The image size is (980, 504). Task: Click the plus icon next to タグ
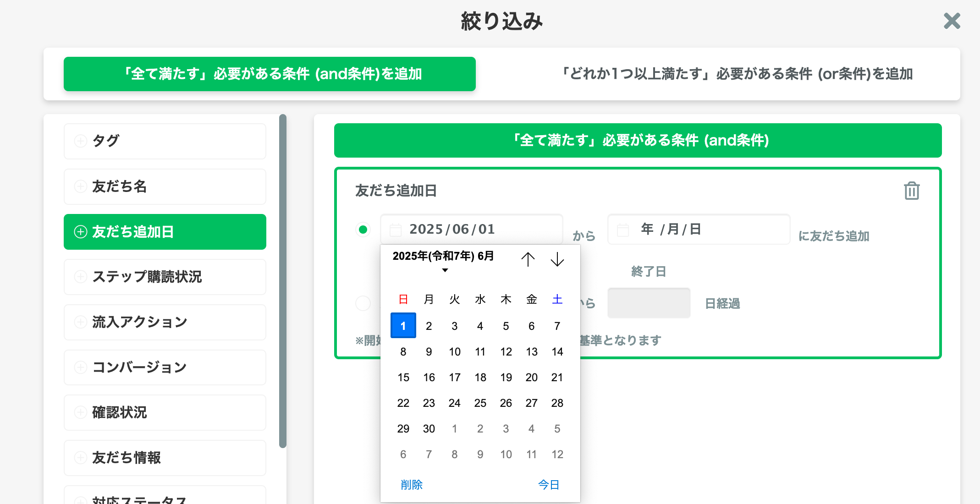(x=81, y=141)
